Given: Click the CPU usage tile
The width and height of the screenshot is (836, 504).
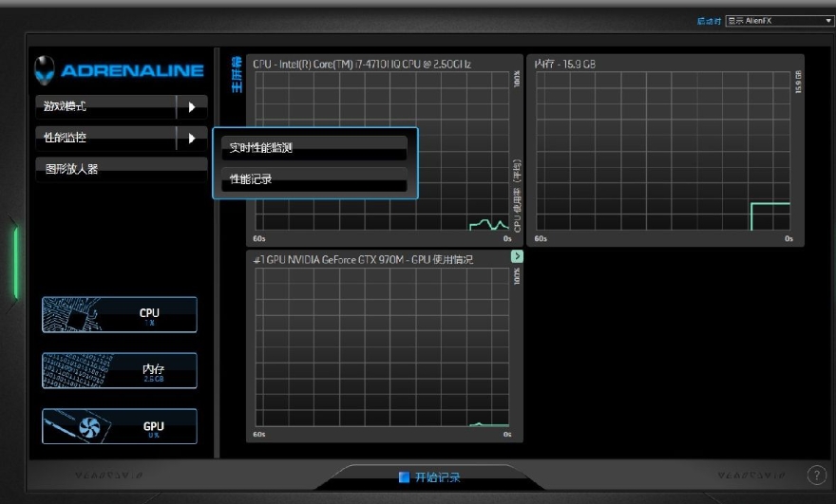Looking at the screenshot, I should pos(120,315).
